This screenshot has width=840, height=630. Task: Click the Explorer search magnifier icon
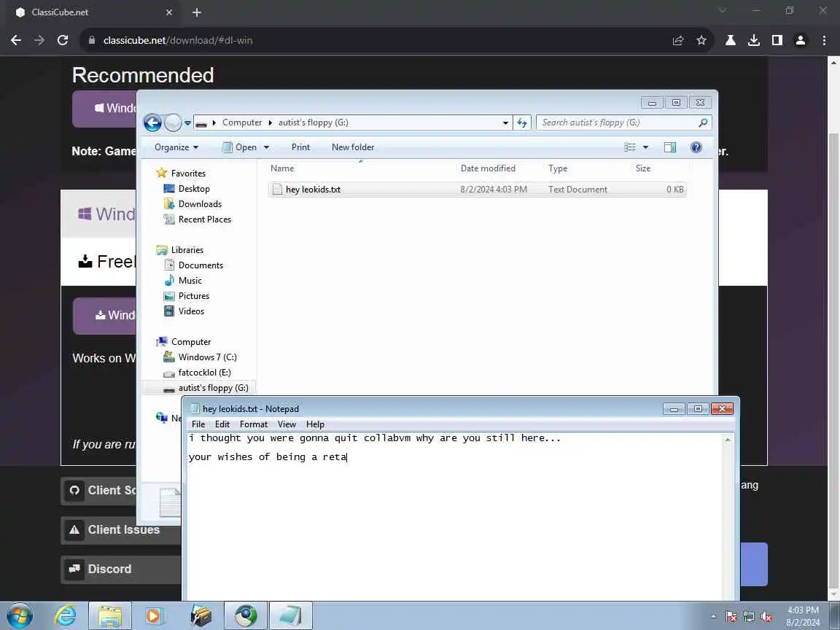tap(703, 122)
